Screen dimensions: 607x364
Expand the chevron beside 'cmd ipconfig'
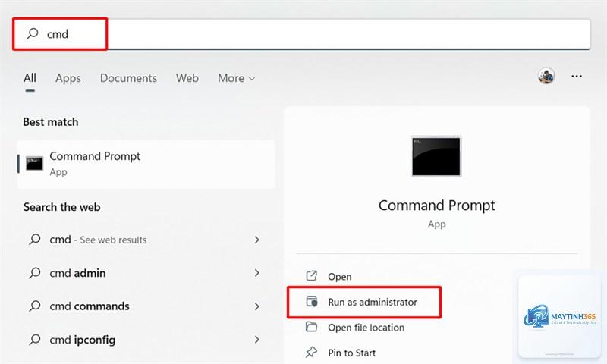257,340
